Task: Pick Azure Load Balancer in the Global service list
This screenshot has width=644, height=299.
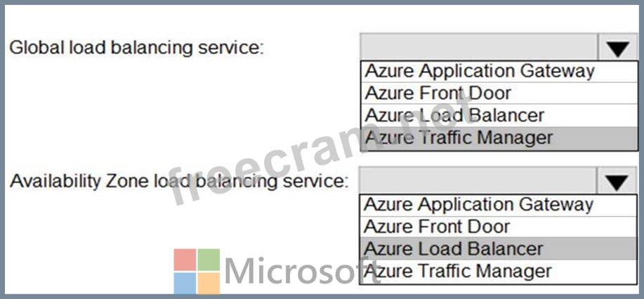Action: pos(499,115)
